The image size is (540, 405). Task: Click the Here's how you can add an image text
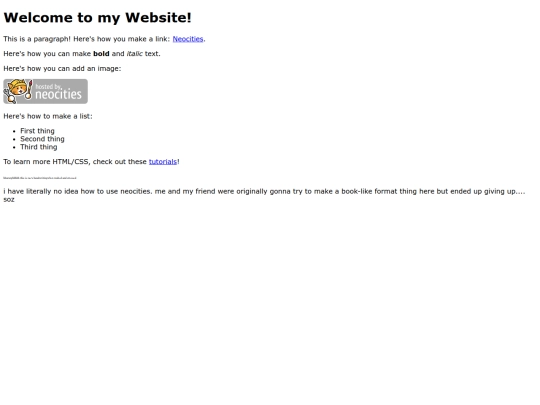pyautogui.click(x=62, y=69)
